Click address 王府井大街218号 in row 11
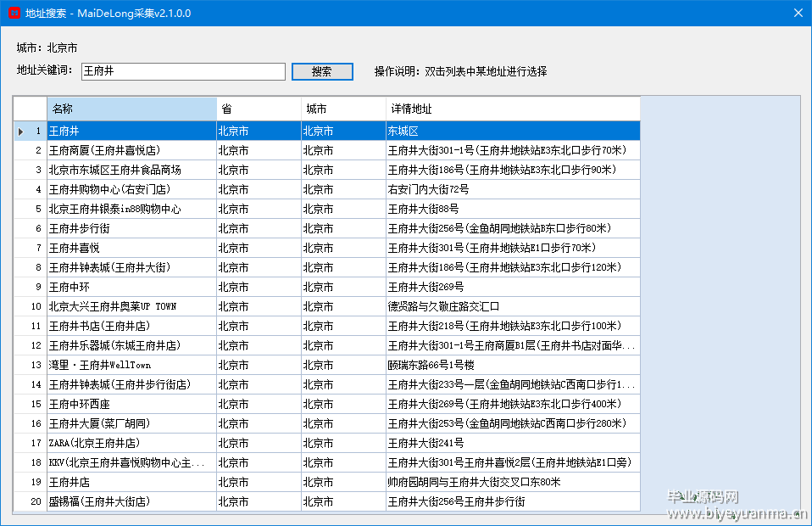The height and width of the screenshot is (526, 812). pos(513,327)
